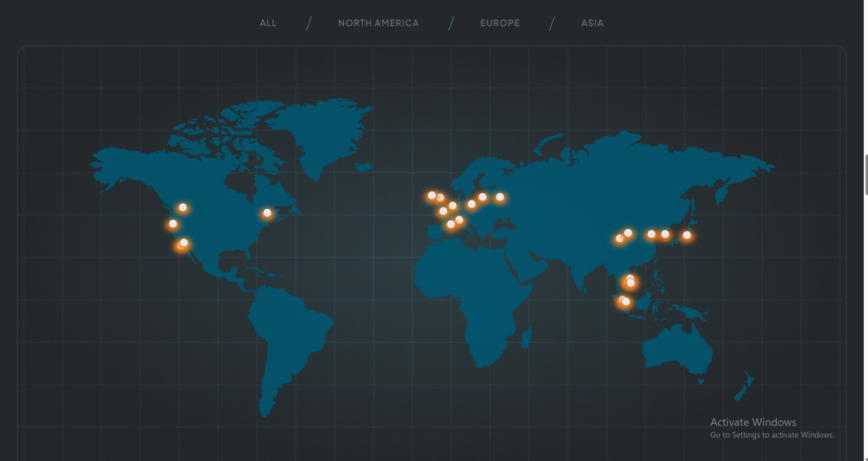Select the marker on China's east coast
The width and height of the screenshot is (868, 461).
(x=651, y=234)
